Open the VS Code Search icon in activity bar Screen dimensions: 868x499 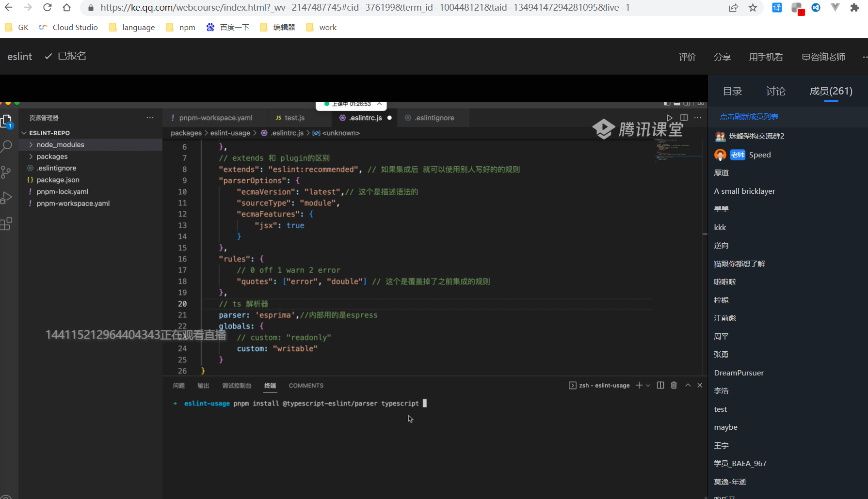[7, 146]
